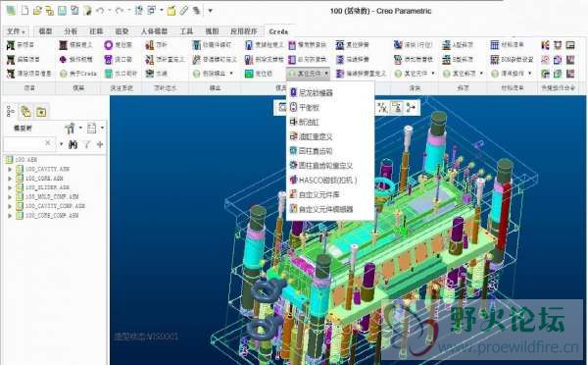Expand the 100_SLIDER.ASM tree node

tap(10, 187)
